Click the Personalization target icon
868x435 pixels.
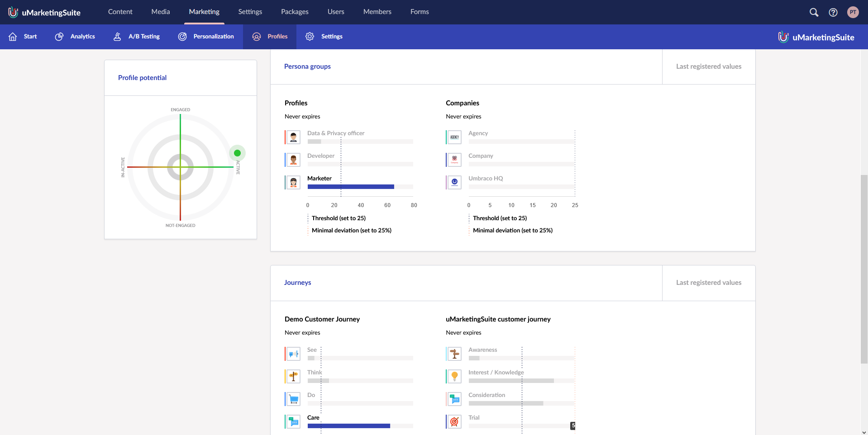(x=182, y=37)
